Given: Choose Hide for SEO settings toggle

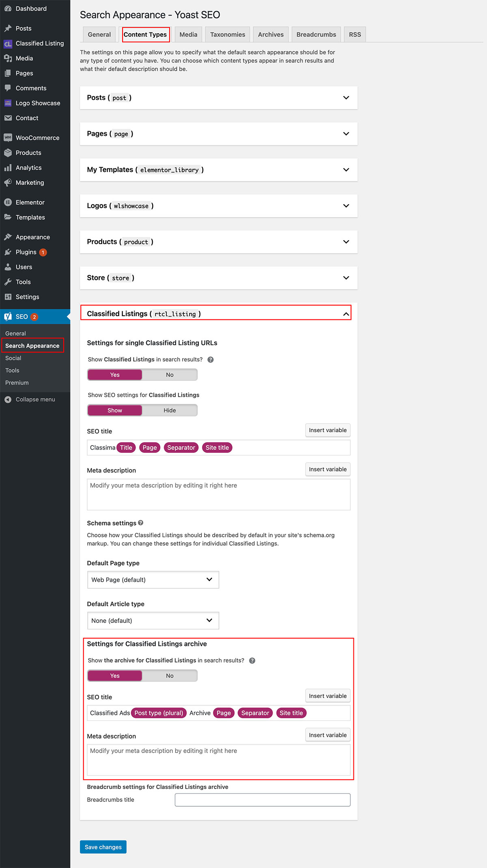Looking at the screenshot, I should coord(170,411).
